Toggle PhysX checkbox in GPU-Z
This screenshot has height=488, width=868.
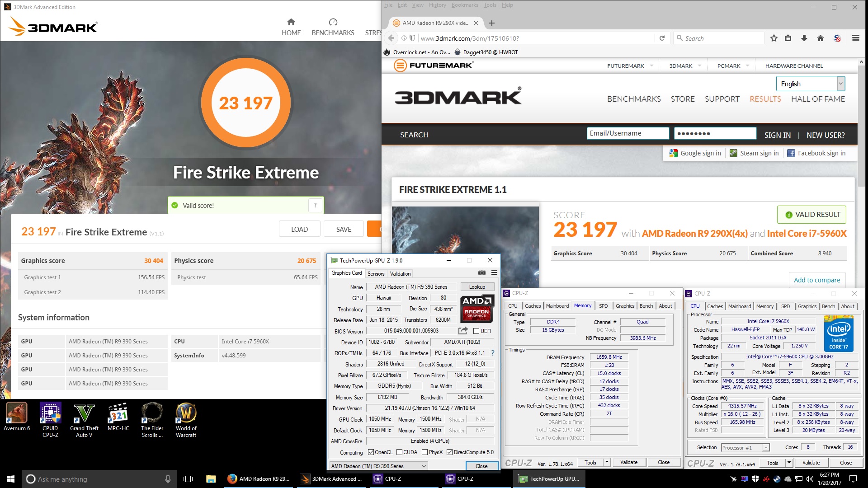425,452
